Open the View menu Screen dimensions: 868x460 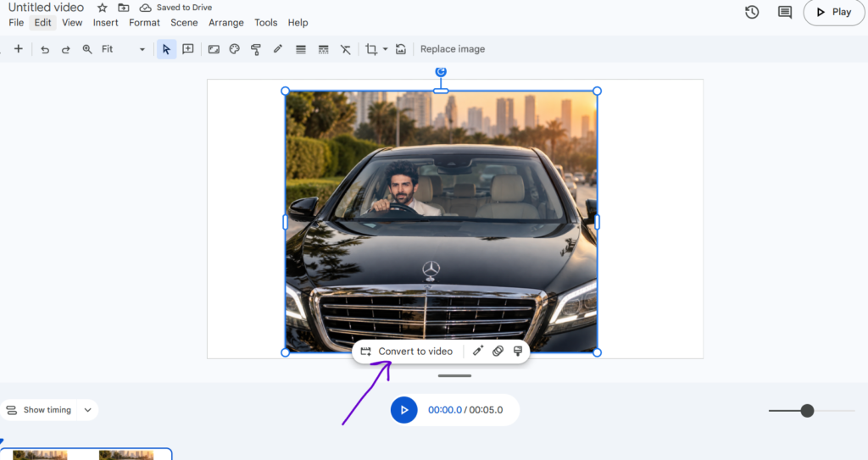point(72,23)
